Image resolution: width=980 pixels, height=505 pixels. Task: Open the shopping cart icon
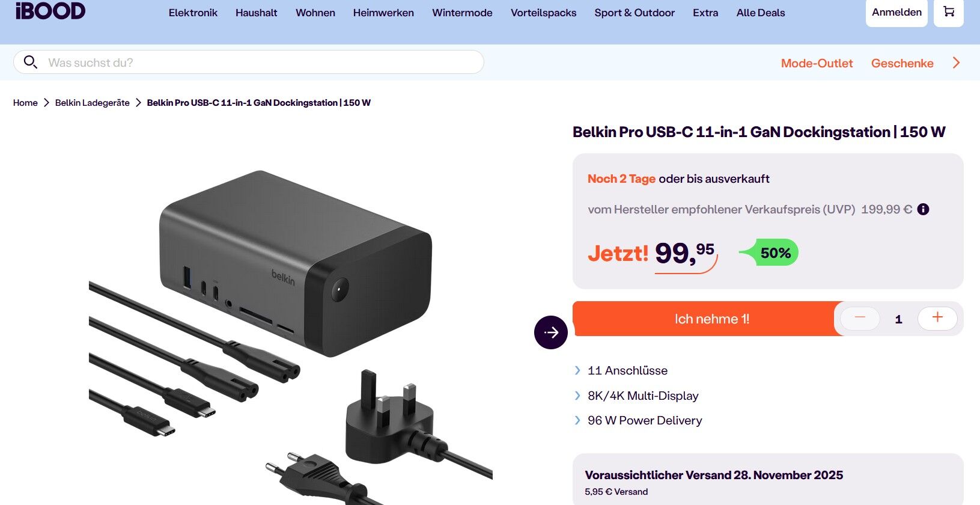949,12
